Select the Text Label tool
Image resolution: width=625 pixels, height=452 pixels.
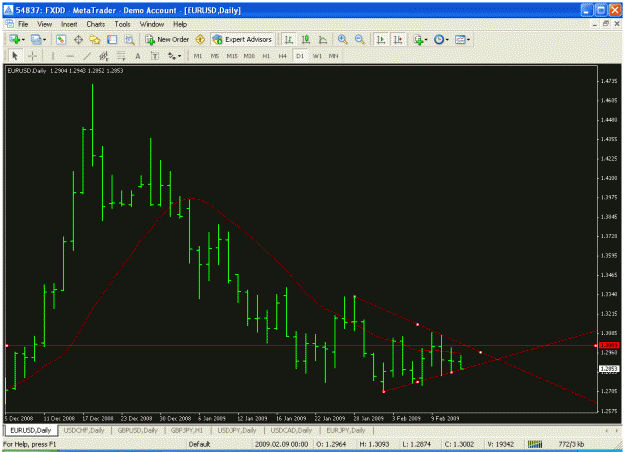(x=155, y=56)
